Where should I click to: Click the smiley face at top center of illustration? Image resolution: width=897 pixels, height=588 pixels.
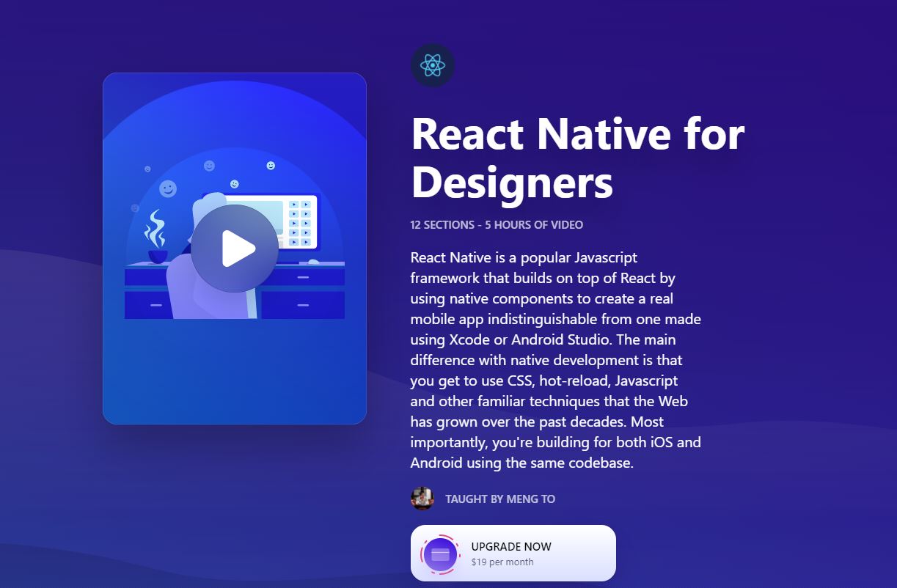pos(210,166)
